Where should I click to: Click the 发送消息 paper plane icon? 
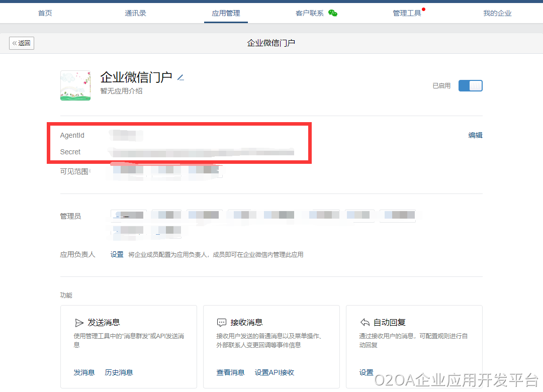(79, 323)
